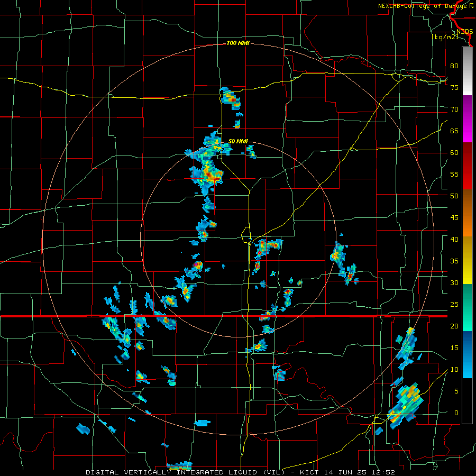Click the 70 value on the scale
476x476 pixels.
(x=454, y=109)
